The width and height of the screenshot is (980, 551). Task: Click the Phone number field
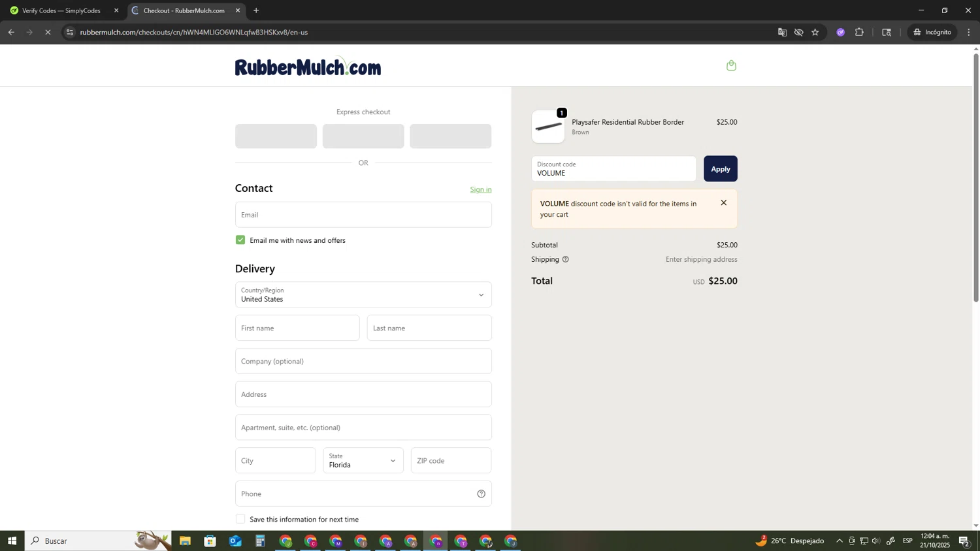point(363,494)
